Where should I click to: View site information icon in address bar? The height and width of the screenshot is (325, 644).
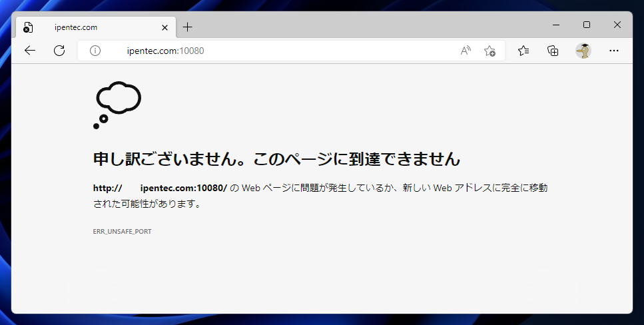coord(95,51)
